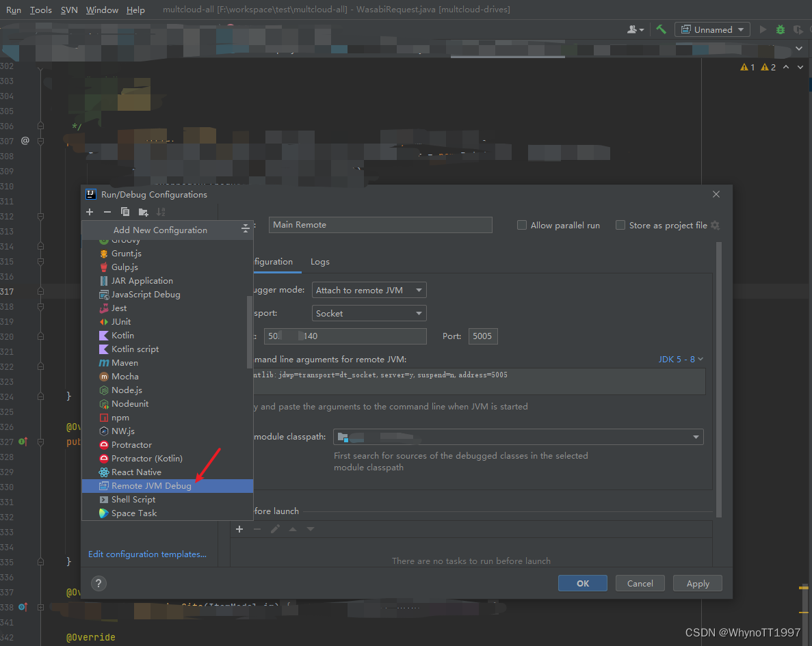Select JUnit configuration type
Viewport: 812px width, 646px height.
coord(168,322)
